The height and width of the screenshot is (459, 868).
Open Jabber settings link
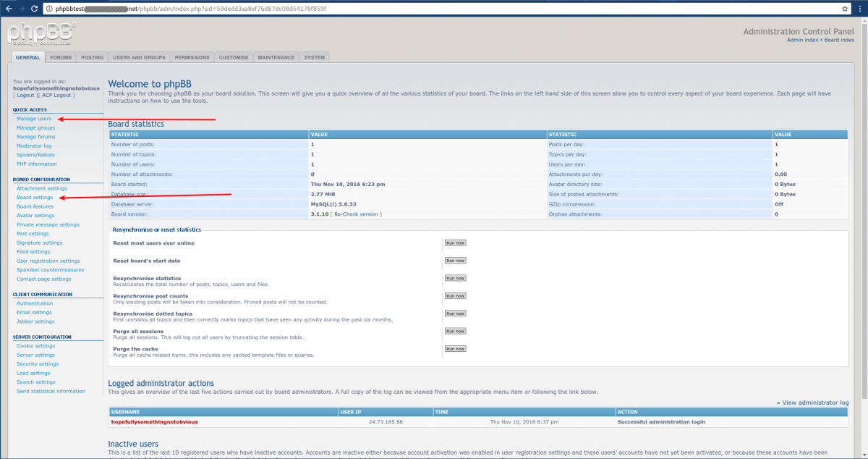[35, 321]
